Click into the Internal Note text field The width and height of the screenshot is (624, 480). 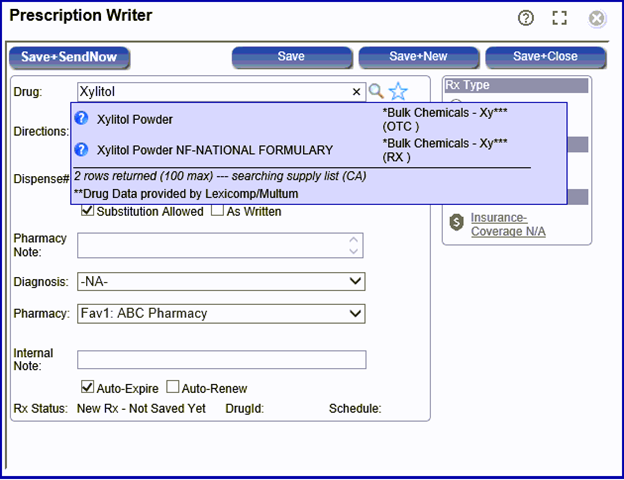point(221,359)
